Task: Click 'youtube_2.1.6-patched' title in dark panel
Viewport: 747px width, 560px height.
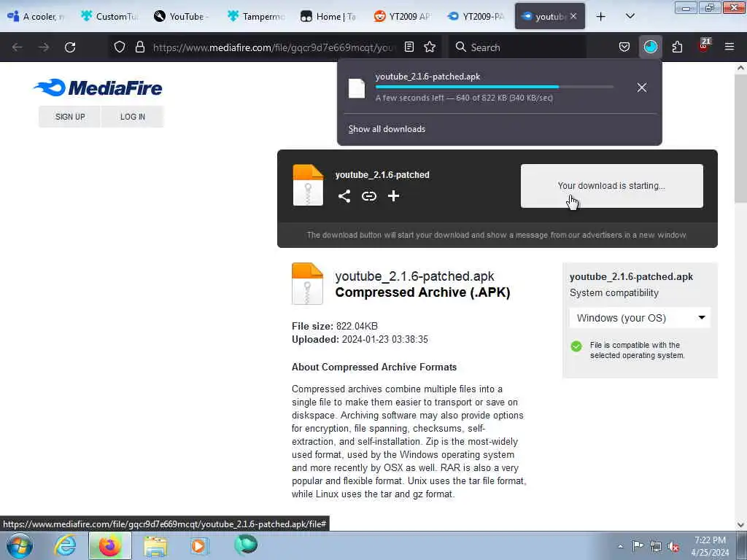Action: point(382,175)
